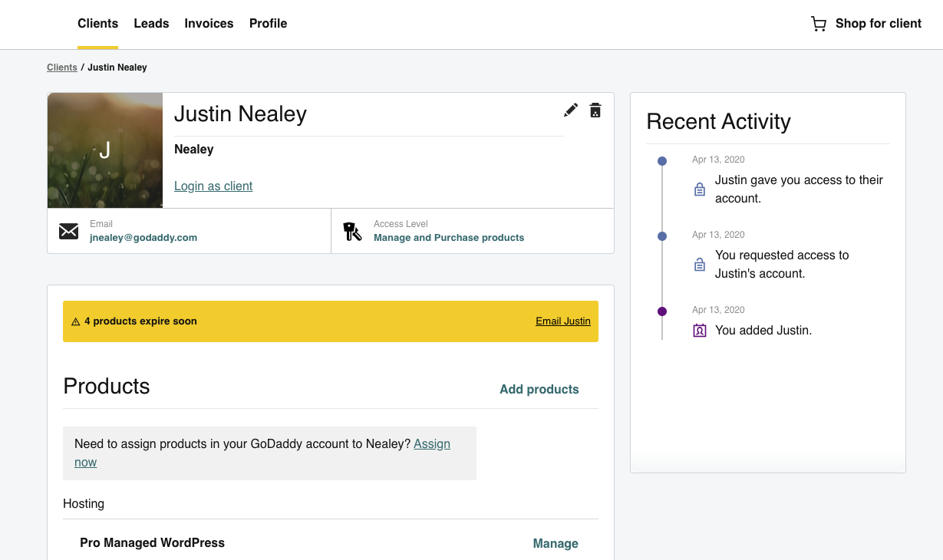Click the Recent Activity heading
The height and width of the screenshot is (560, 943).
tap(718, 122)
